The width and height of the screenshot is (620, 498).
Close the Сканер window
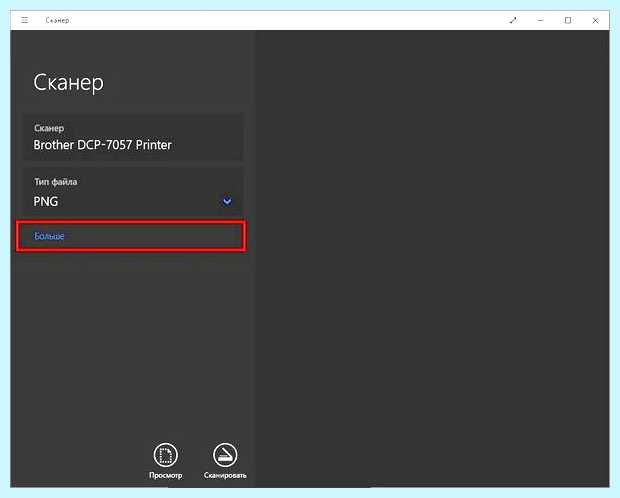(595, 20)
